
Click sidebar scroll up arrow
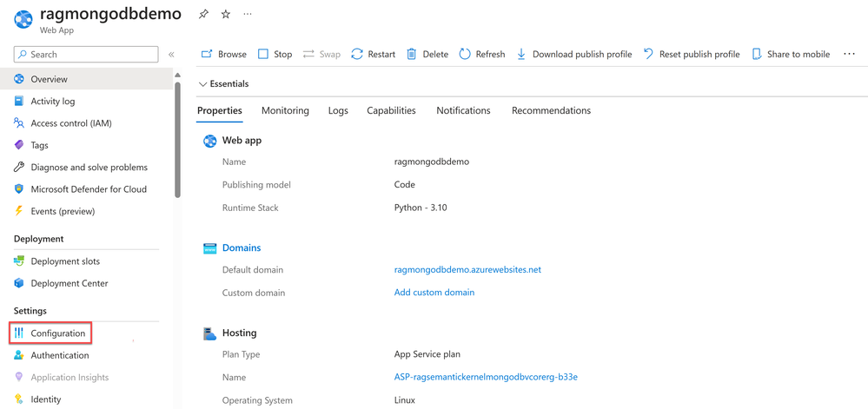[177, 75]
